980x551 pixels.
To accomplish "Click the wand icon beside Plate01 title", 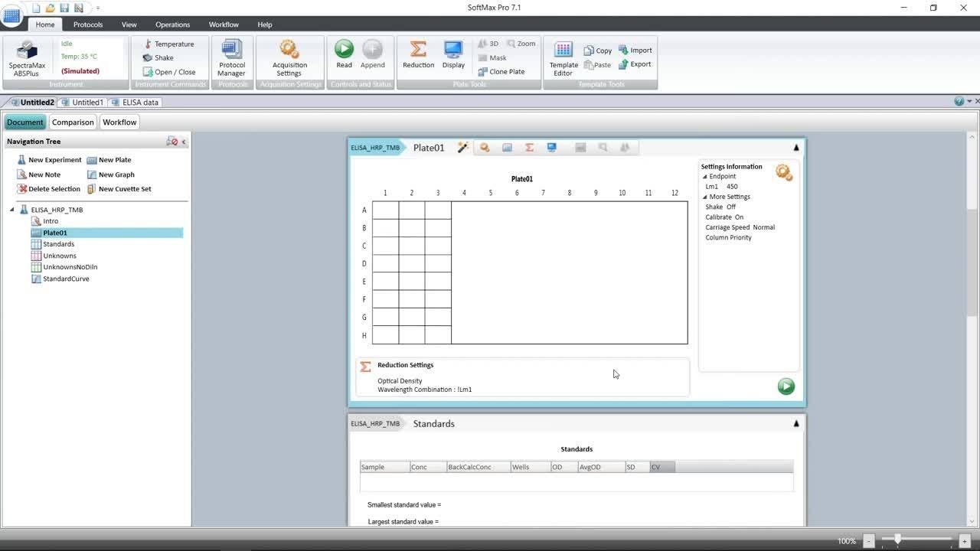I will pyautogui.click(x=462, y=148).
